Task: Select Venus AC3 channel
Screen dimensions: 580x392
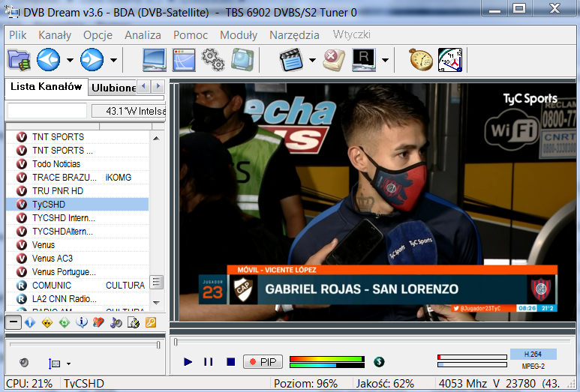Action: click(77, 259)
